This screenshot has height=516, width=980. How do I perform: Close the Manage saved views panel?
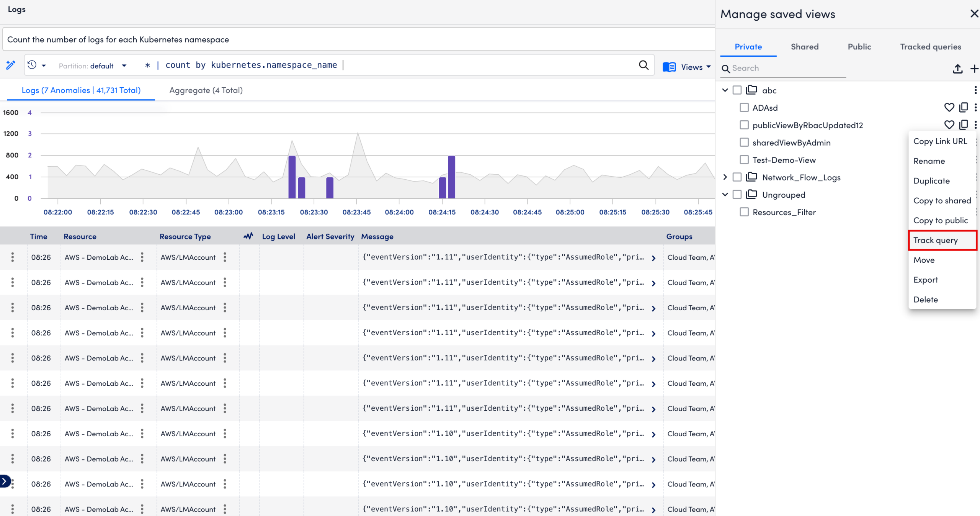point(974,14)
